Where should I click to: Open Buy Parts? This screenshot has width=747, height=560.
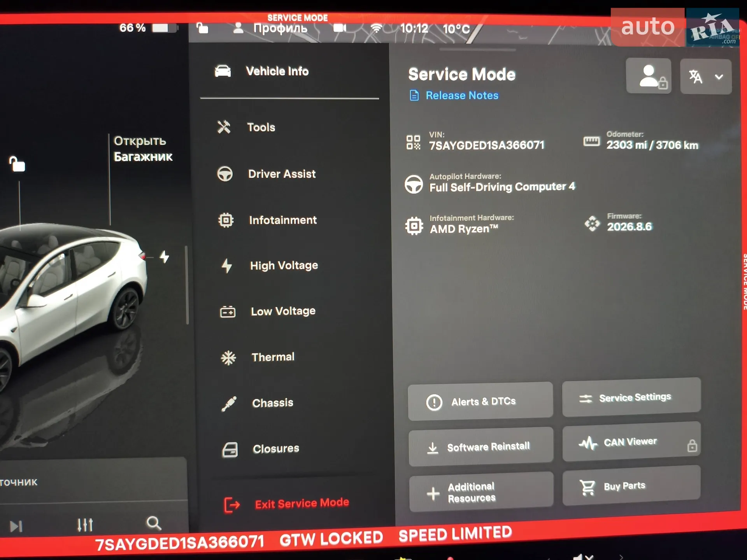coord(631,486)
